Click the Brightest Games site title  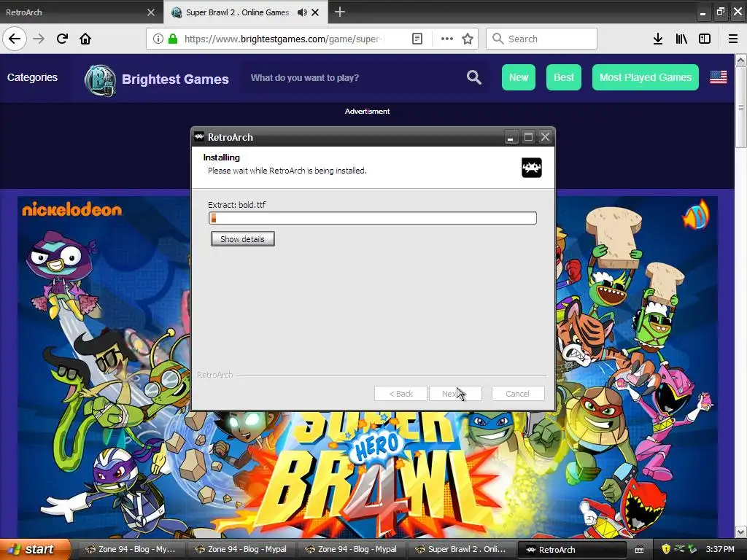pos(175,79)
